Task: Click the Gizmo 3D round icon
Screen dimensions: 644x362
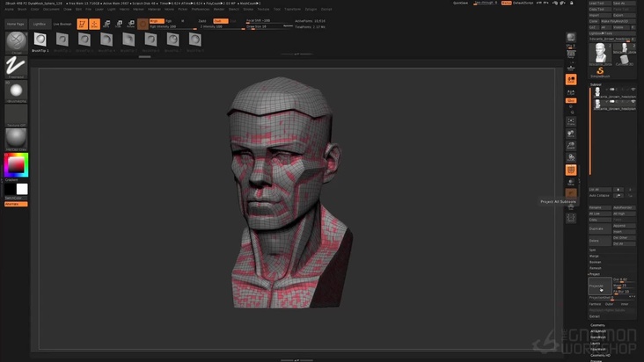Action: pyautogui.click(x=143, y=25)
